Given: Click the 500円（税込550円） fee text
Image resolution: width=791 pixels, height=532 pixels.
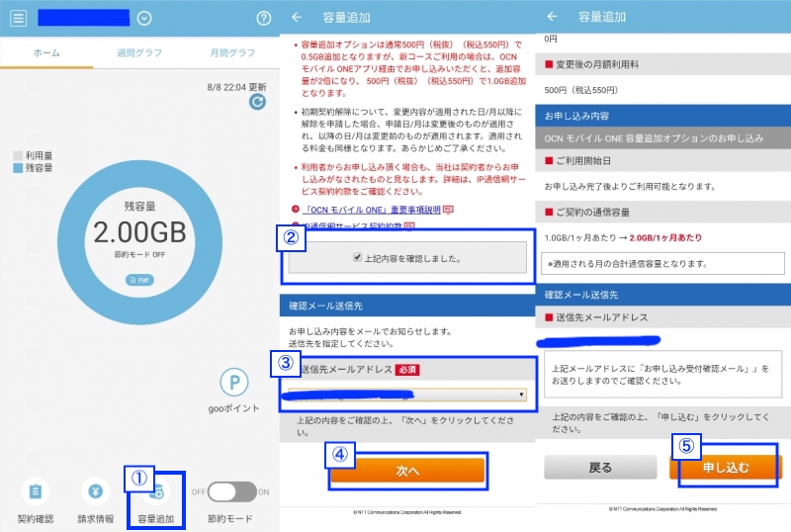Looking at the screenshot, I should 581,90.
